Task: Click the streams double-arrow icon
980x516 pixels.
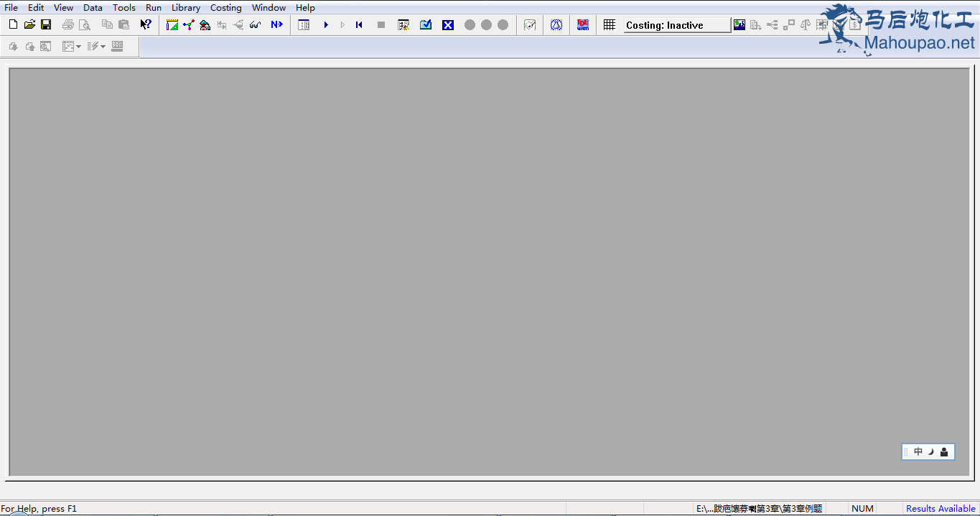Action: pos(222,25)
